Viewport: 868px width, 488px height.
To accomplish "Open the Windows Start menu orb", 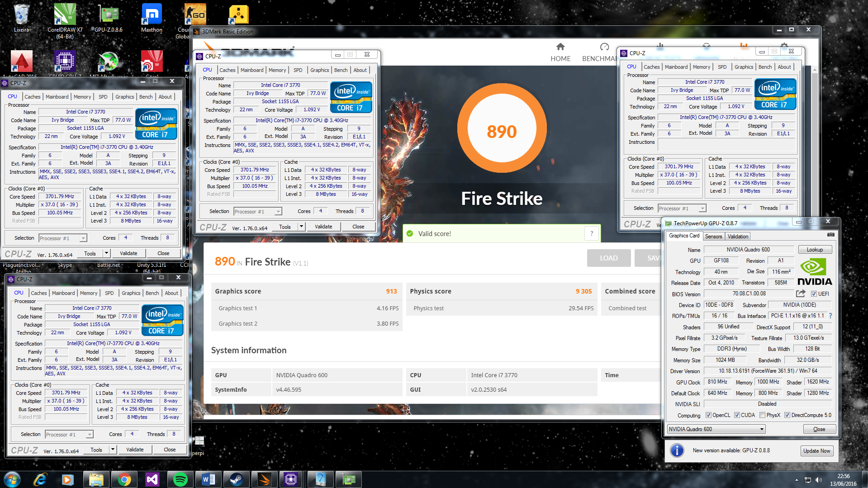I will click(x=12, y=479).
